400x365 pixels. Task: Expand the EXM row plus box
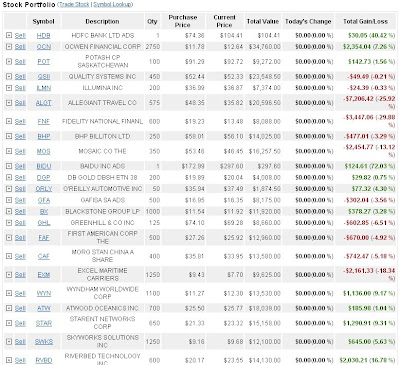coord(9,275)
